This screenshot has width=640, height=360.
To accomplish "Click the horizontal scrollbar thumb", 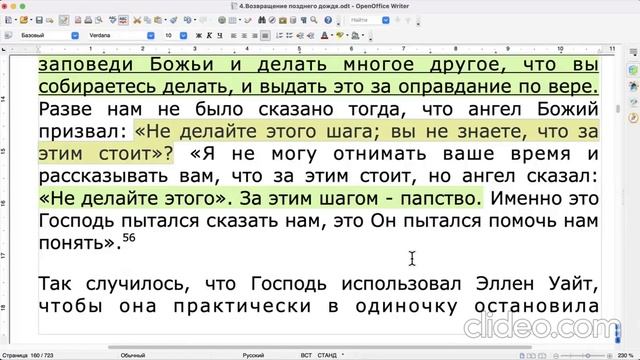I will tap(320, 347).
